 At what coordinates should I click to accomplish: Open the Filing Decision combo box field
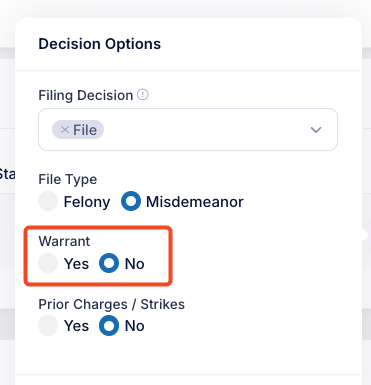coord(188,129)
